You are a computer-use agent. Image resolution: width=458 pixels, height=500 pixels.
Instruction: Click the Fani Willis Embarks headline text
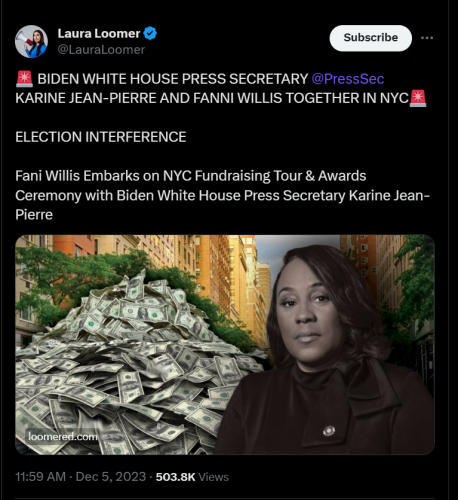click(x=222, y=195)
